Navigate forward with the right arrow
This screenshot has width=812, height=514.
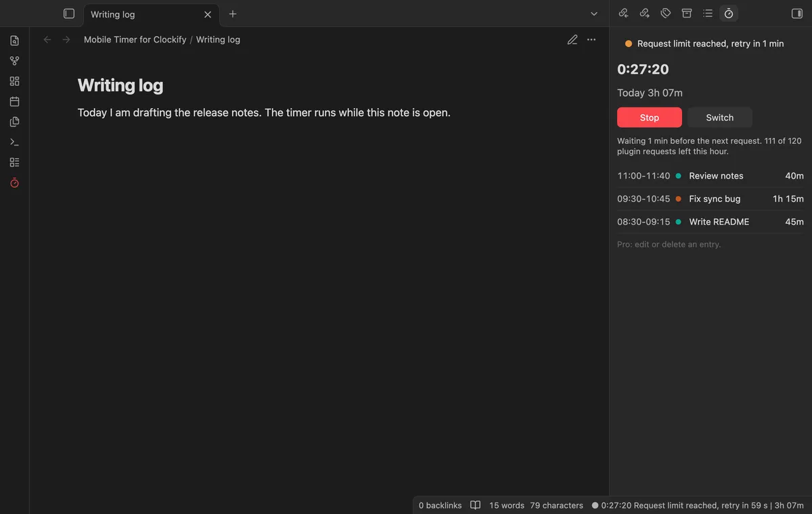pyautogui.click(x=66, y=40)
